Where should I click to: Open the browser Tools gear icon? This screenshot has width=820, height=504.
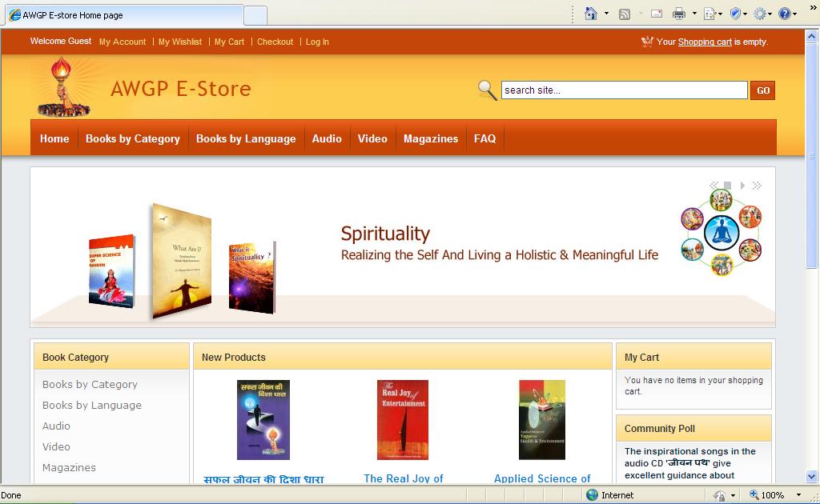(759, 14)
